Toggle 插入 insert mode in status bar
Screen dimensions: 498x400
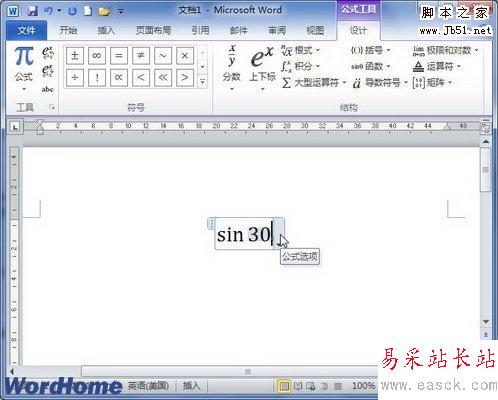point(191,386)
